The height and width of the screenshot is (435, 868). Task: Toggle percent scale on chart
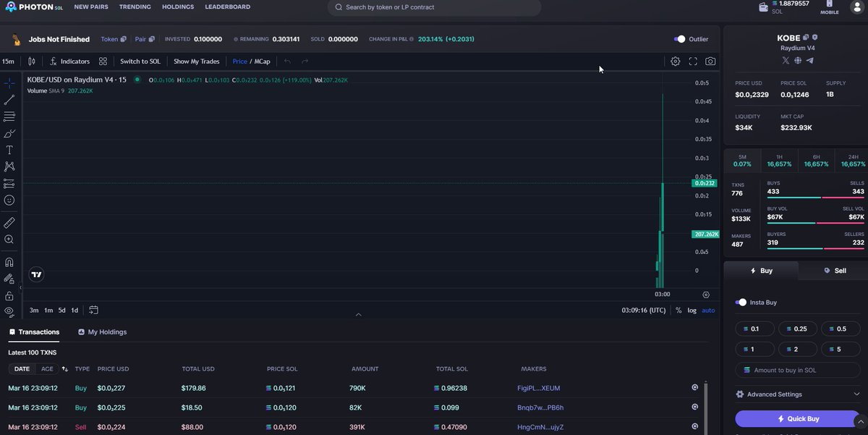(678, 311)
